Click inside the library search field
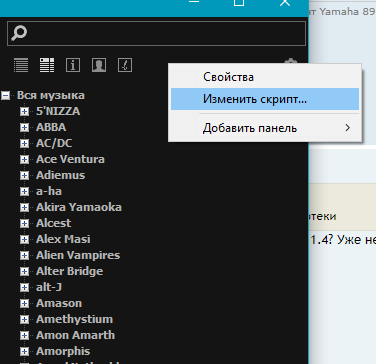This screenshot has height=364, width=376. [156, 33]
